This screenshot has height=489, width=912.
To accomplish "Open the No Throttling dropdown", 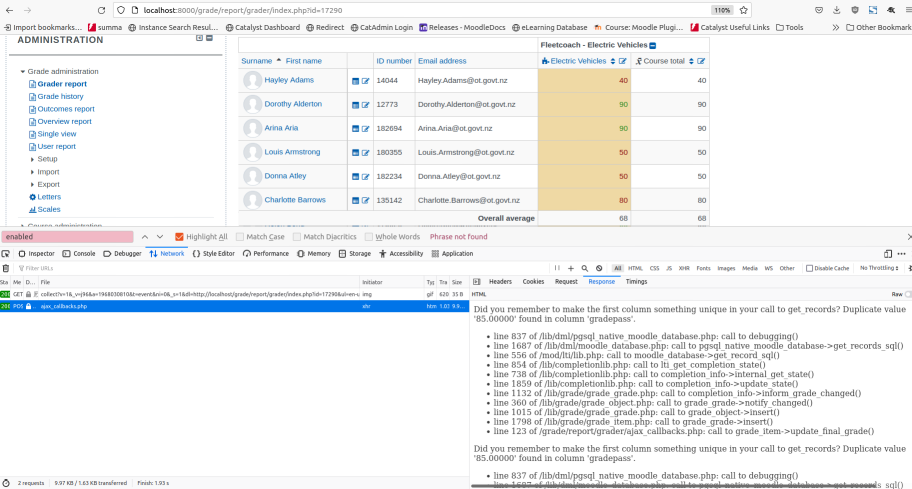I will tap(879, 268).
